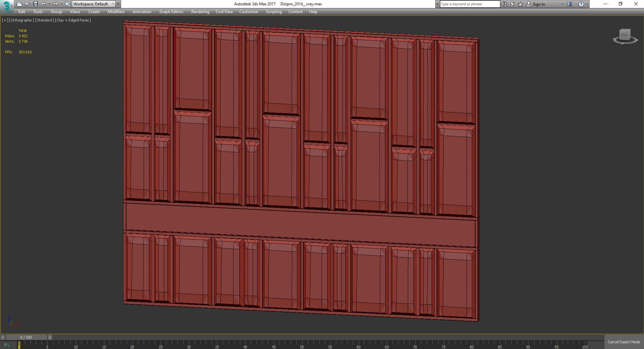Image resolution: width=644 pixels, height=349 pixels.
Task: Open the Tools menu
Action: (x=38, y=12)
